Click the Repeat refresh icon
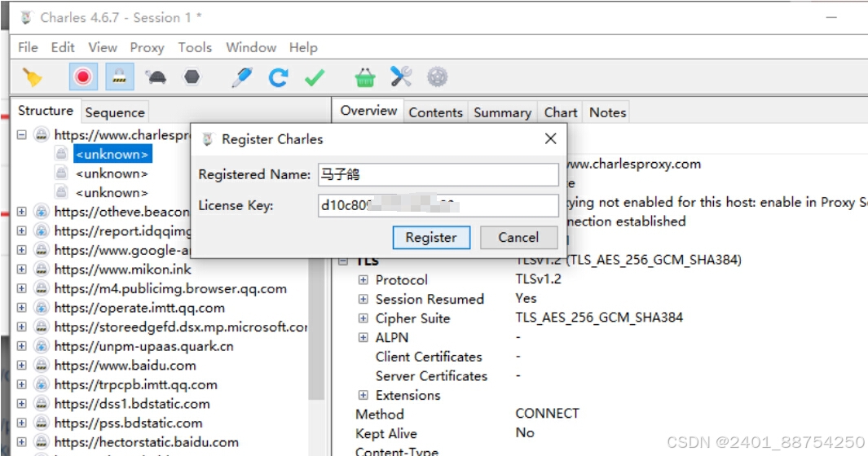The width and height of the screenshot is (868, 456). (x=278, y=77)
